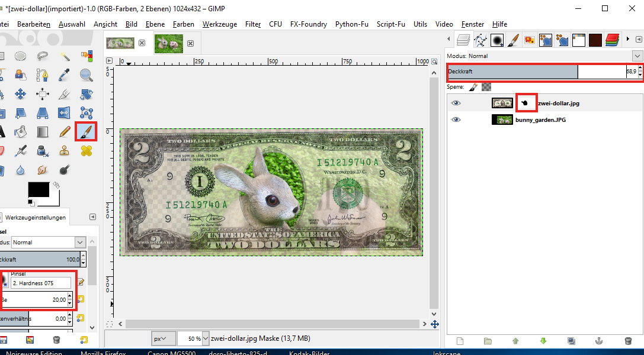
Task: Select the Paintbrush tool in the toolbox
Action: coord(86,131)
